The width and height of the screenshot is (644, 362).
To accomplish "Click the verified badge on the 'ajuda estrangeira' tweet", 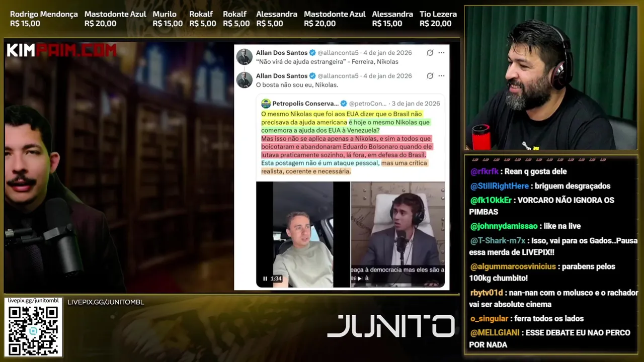I will coord(312,53).
